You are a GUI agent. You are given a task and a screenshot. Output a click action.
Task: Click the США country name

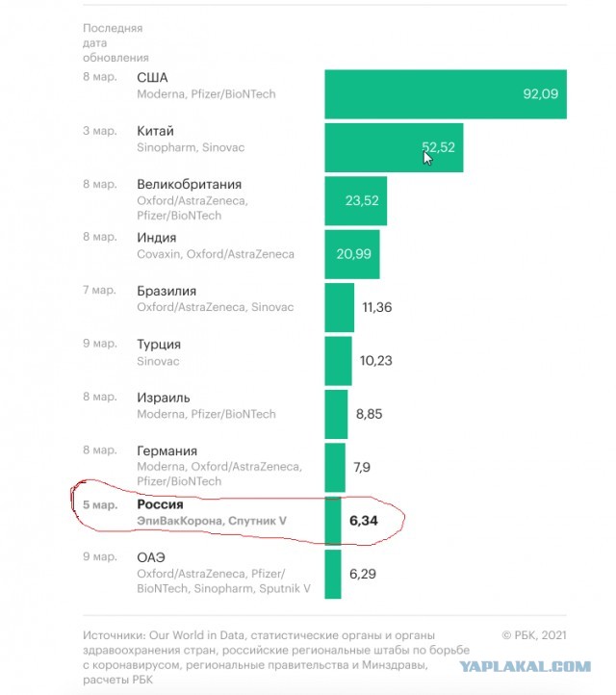point(152,78)
